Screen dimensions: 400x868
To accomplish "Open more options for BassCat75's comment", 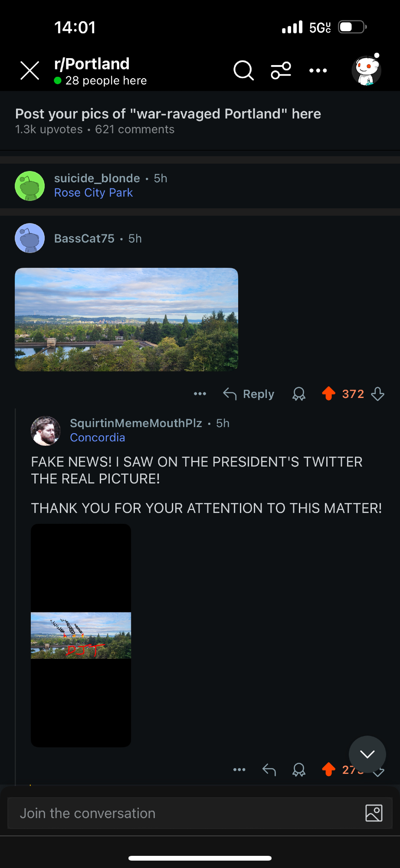I will (200, 394).
